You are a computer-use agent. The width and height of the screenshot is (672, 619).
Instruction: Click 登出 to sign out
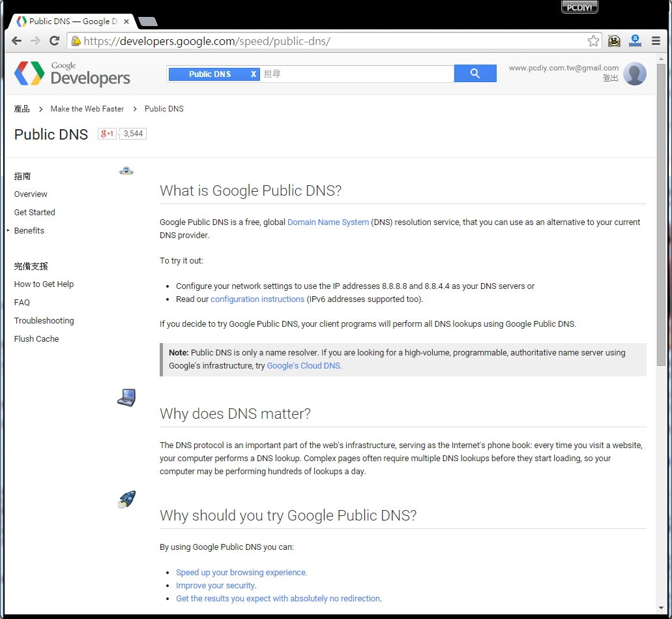tap(610, 78)
